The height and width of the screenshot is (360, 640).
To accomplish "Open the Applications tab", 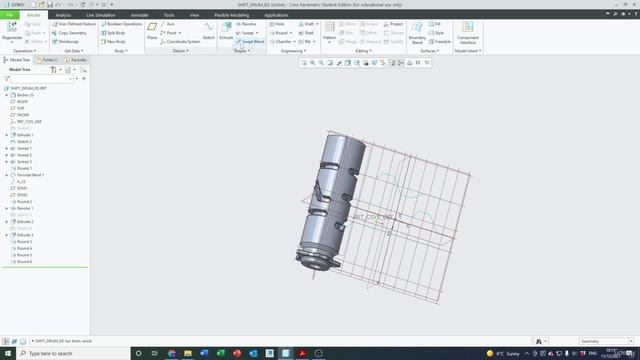I will 276,15.
